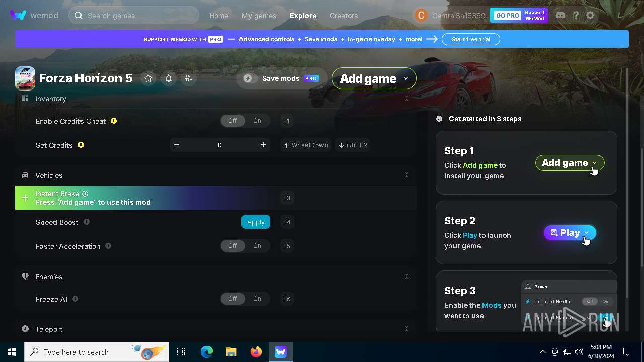This screenshot has width=644, height=362.
Task: Increase Set Credits with plus button
Action: (x=263, y=145)
